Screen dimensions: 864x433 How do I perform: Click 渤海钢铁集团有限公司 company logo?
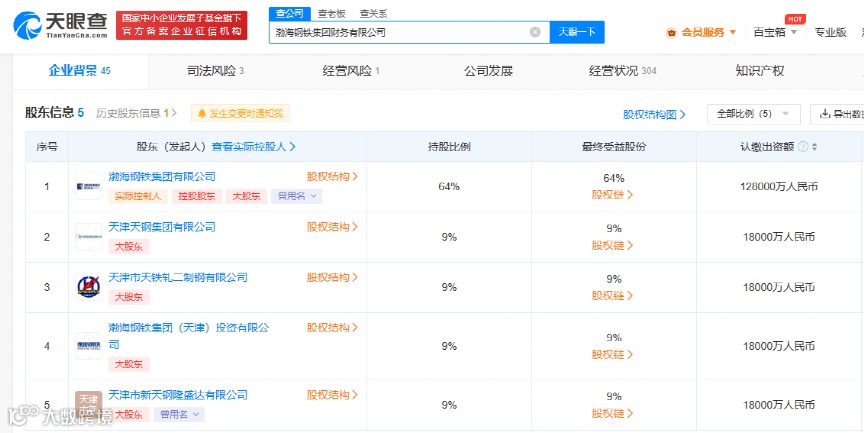point(88,186)
